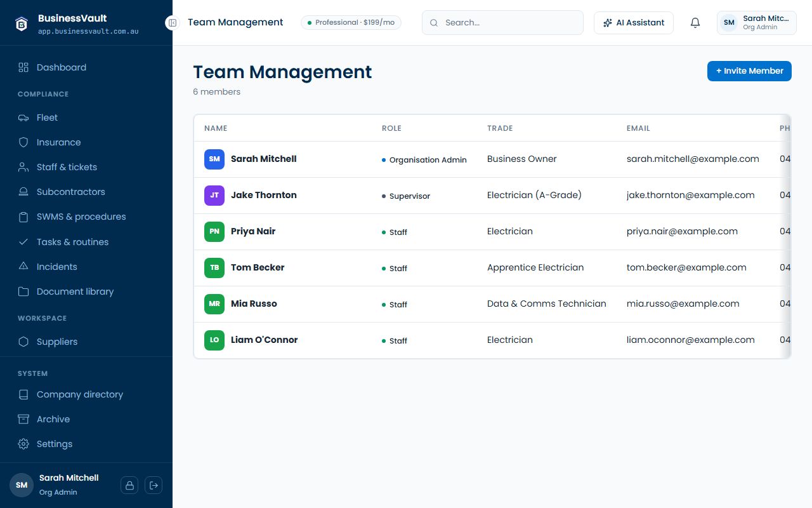Click the Incidents warning triangle icon
The width and height of the screenshot is (812, 508).
click(23, 267)
